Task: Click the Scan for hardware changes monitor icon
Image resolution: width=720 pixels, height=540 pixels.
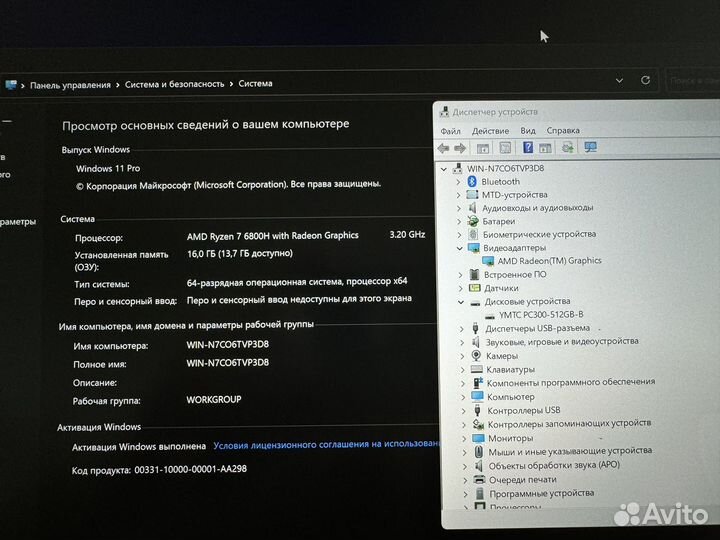Action: tap(591, 147)
